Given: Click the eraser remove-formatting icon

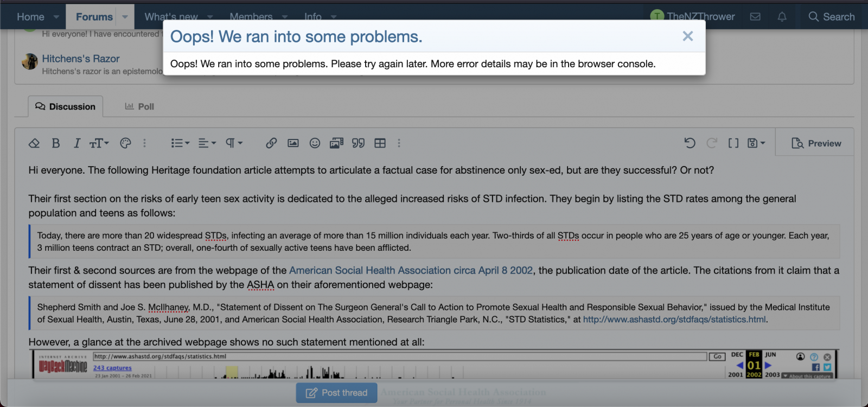Looking at the screenshot, I should click(x=34, y=143).
